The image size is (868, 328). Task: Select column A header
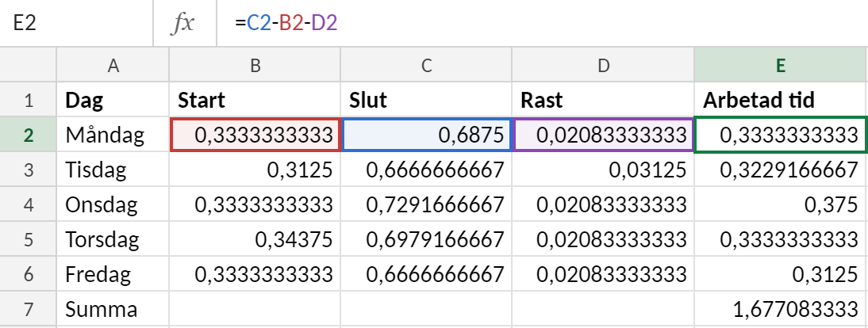[x=113, y=65]
